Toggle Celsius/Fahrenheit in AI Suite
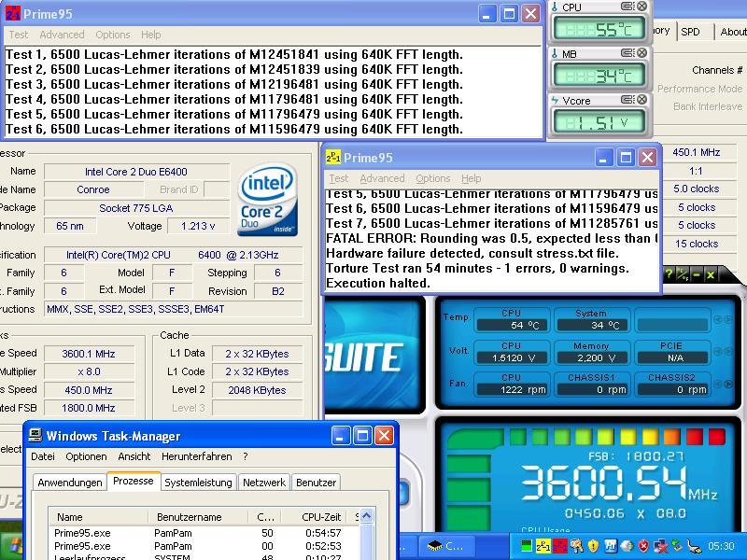This screenshot has width=747, height=560. tap(684, 274)
